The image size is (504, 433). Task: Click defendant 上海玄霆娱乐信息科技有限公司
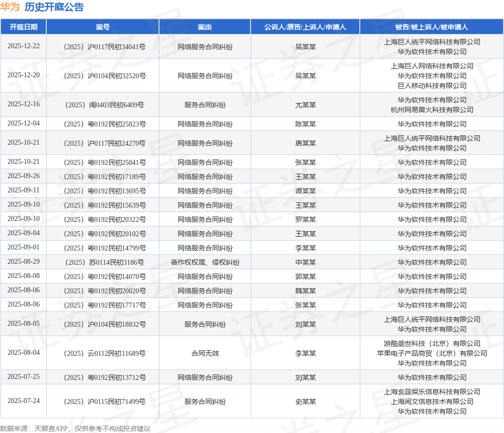click(432, 392)
